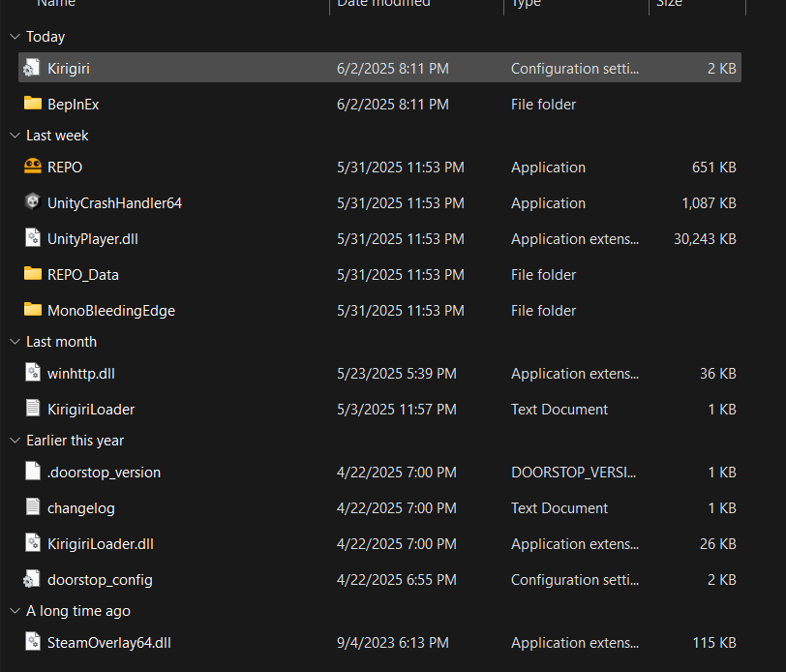Select the UnityPlayer.dll file icon
Screen dimensions: 786x672
pos(32,238)
